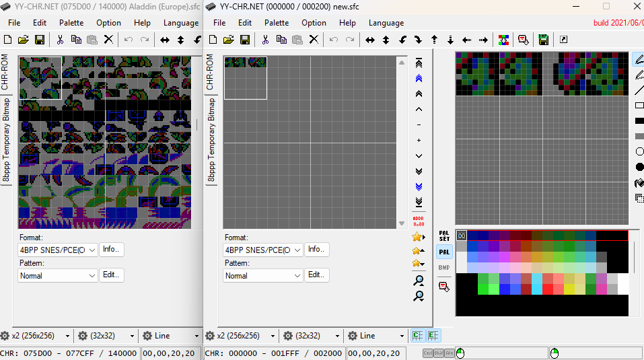Image resolution: width=644 pixels, height=360 pixels.
Task: Click Cut icon in Aladdin window toolbar
Action: click(x=60, y=40)
